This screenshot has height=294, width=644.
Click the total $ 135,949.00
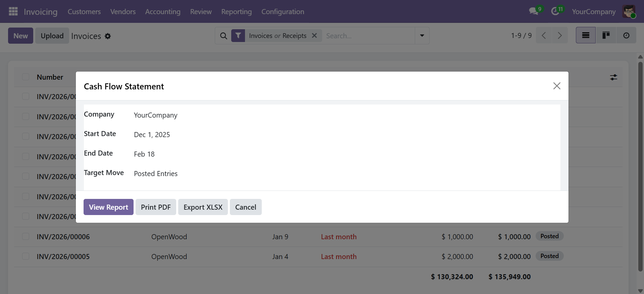pyautogui.click(x=509, y=277)
